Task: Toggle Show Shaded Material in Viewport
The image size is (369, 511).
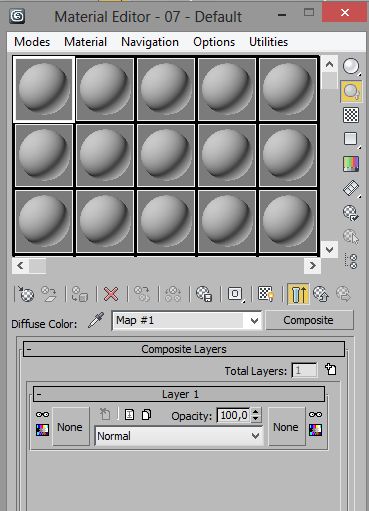Action: [x=266, y=294]
